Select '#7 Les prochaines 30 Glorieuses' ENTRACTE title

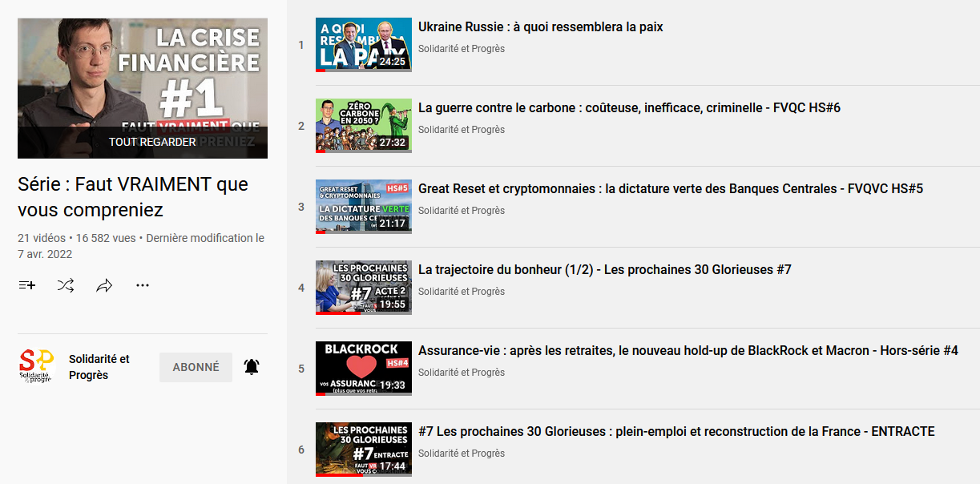[x=676, y=432]
